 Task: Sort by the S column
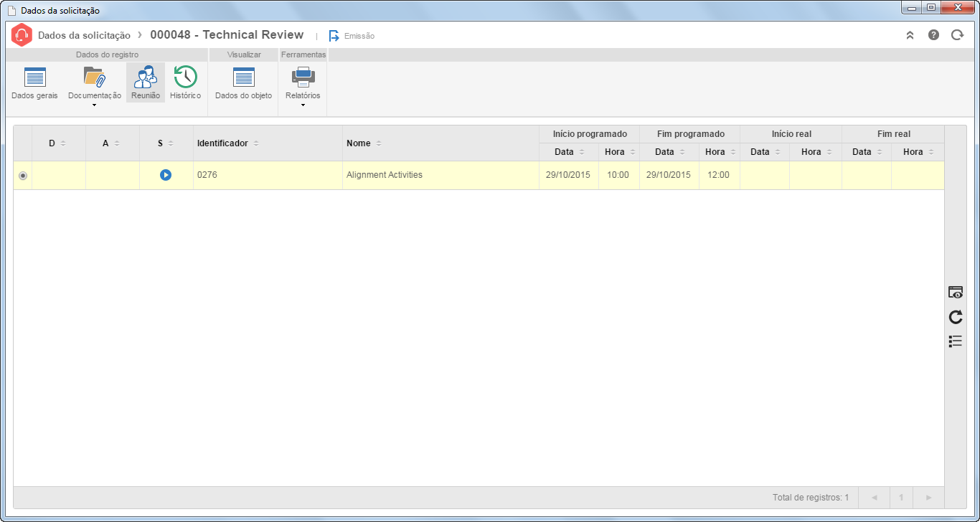coord(166,143)
